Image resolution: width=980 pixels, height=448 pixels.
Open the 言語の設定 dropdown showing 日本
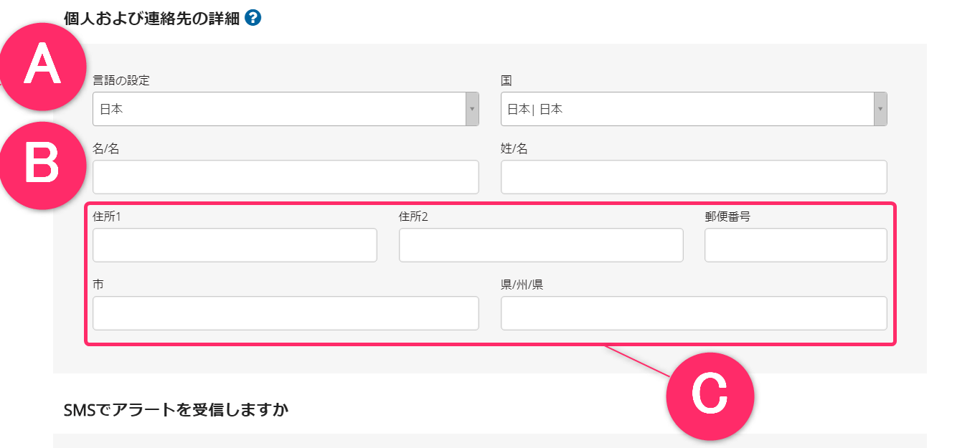click(286, 109)
